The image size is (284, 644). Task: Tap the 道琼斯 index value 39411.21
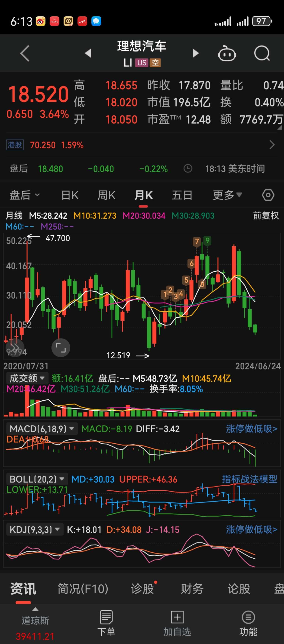point(35,637)
